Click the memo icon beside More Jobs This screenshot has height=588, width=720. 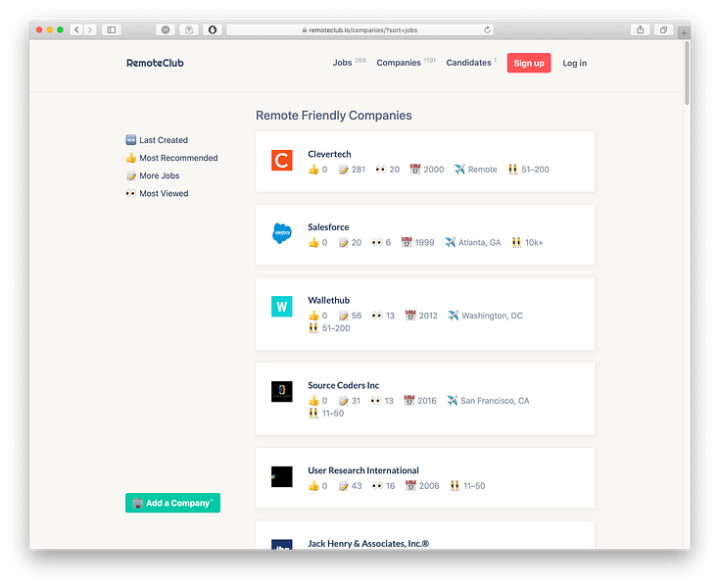coord(131,175)
